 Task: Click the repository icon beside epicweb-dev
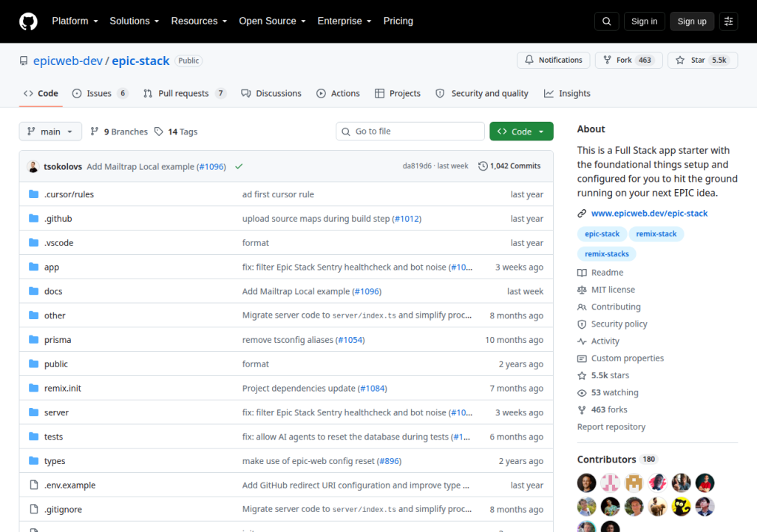point(24,61)
